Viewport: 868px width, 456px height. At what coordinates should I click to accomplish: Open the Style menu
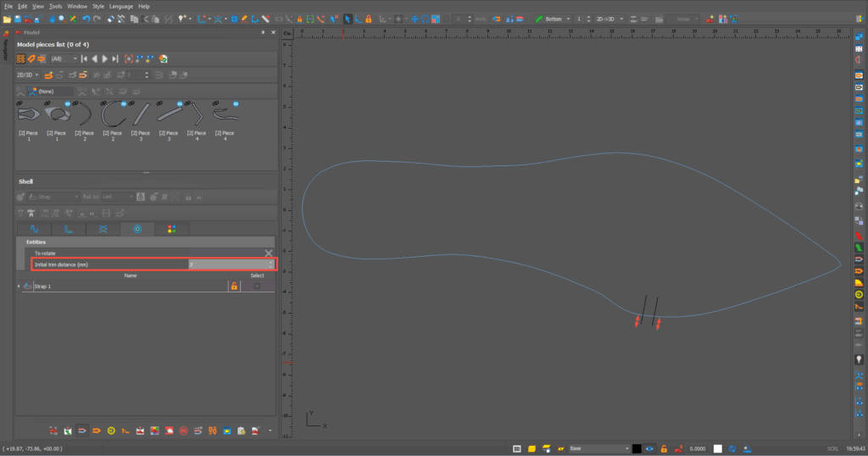[x=98, y=6]
